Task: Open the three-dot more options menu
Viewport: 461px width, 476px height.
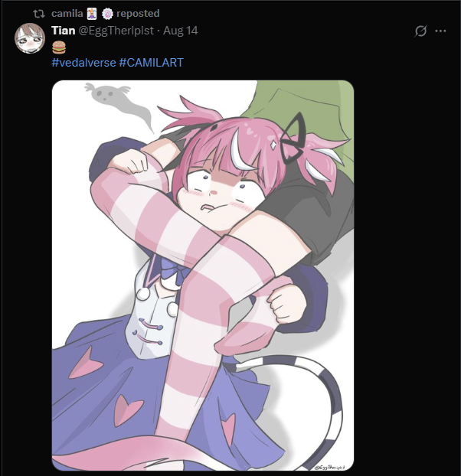Action: pyautogui.click(x=440, y=31)
